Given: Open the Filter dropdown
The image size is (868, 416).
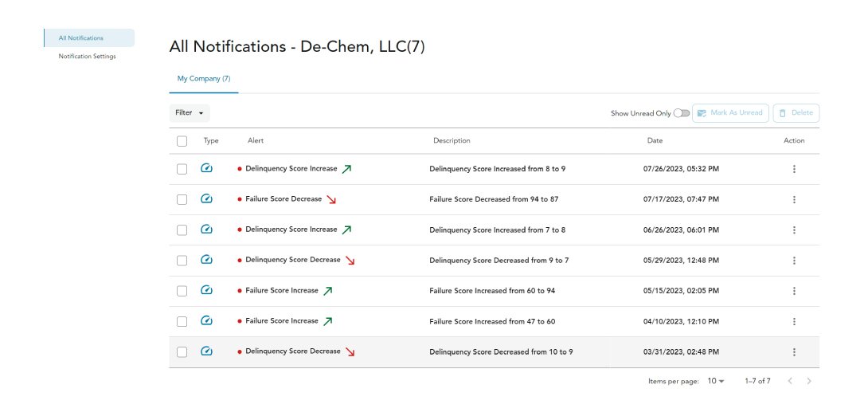Looking at the screenshot, I should [190, 113].
